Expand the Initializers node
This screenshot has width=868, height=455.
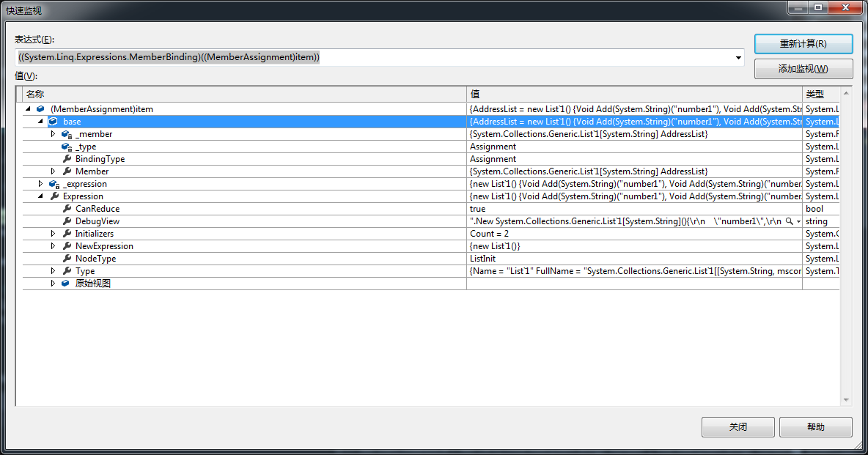(x=53, y=234)
